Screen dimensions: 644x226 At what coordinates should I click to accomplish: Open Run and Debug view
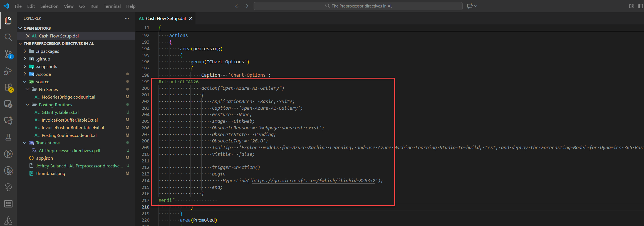pos(8,71)
